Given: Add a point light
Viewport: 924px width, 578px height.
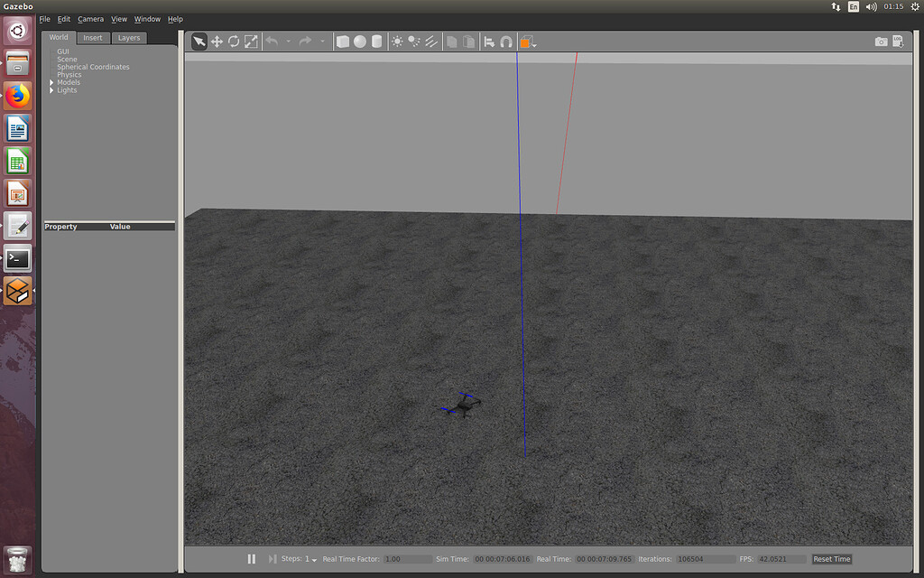Looking at the screenshot, I should [397, 42].
